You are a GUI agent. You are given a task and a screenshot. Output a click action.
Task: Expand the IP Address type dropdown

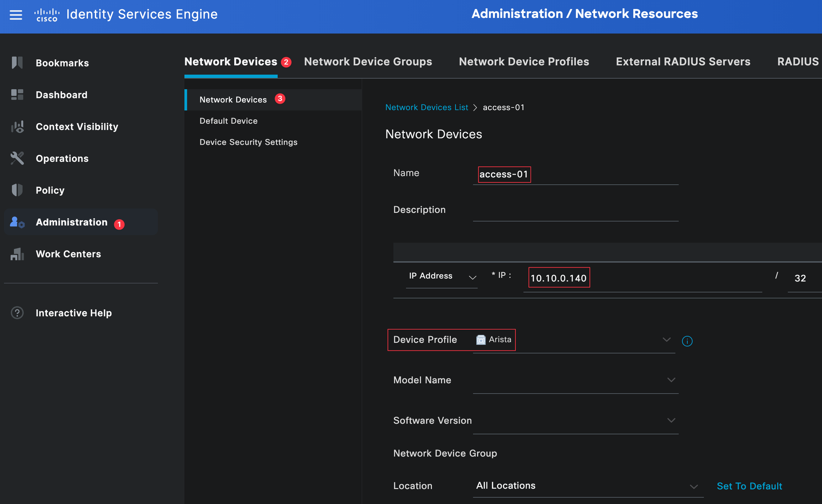pyautogui.click(x=472, y=278)
